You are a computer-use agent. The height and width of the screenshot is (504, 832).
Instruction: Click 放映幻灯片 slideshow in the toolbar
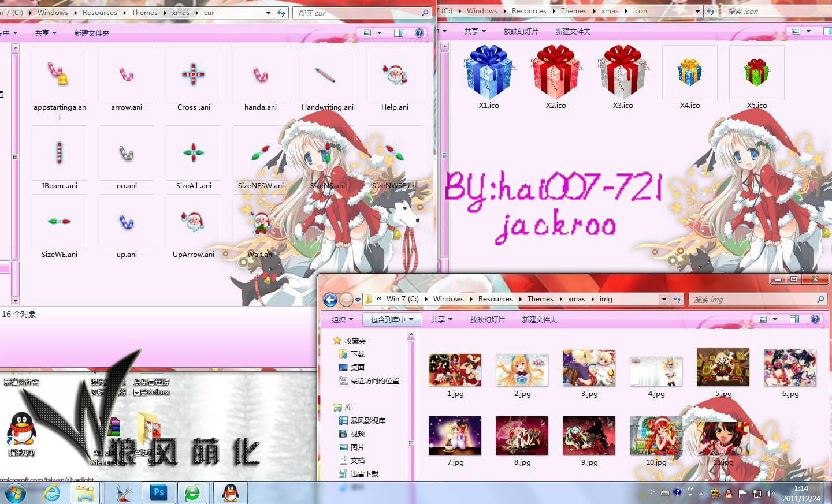487,319
